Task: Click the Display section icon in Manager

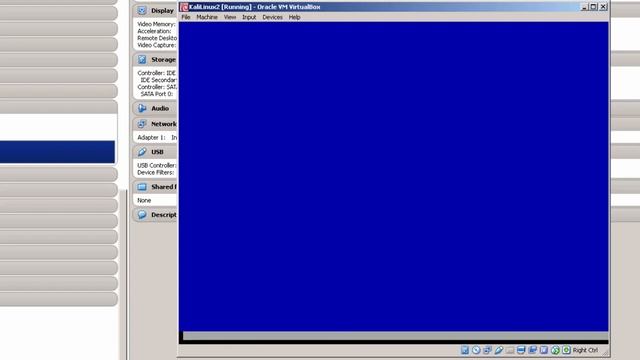Action: coord(142,11)
